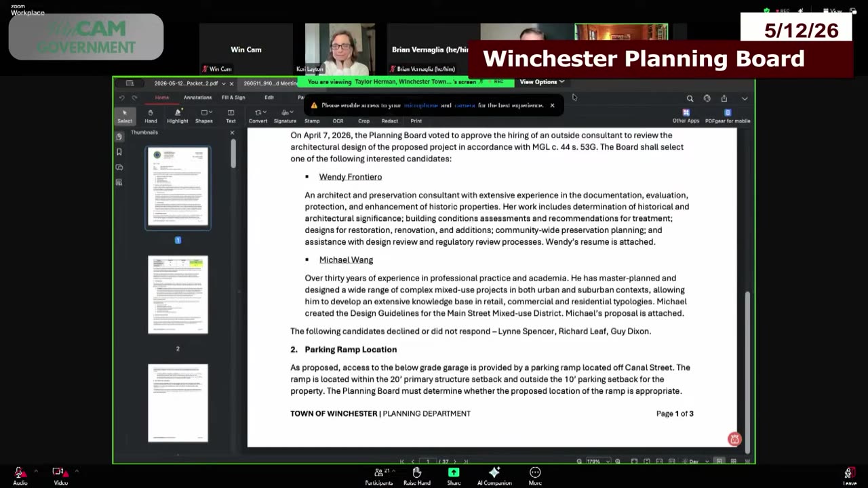This screenshot has width=868, height=488.
Task: Select page 1 thumbnail
Action: [x=178, y=188]
